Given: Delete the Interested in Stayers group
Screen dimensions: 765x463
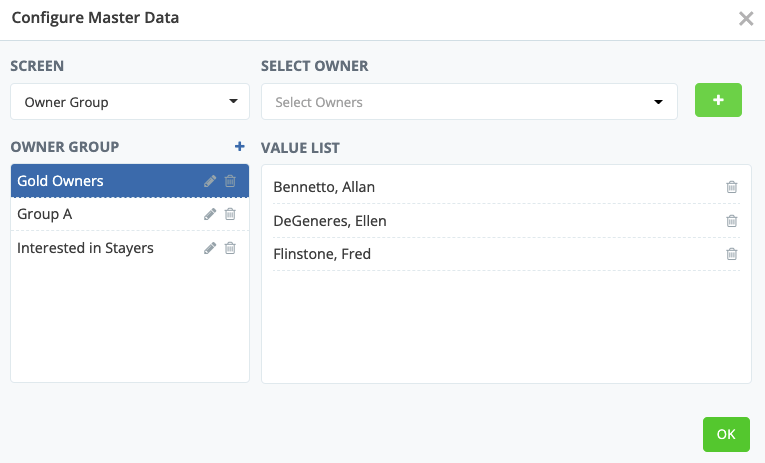Looking at the screenshot, I should click(x=230, y=248).
